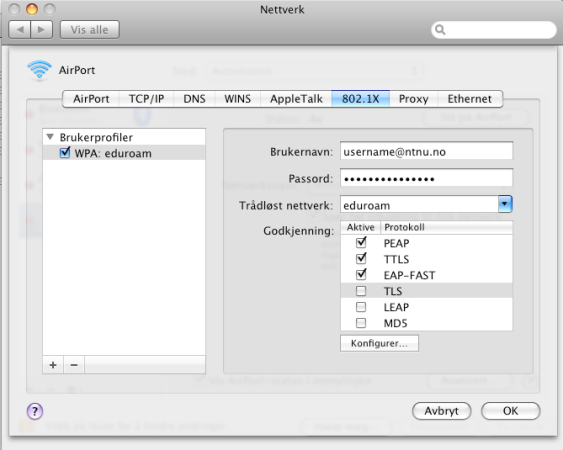Select the LEAP protocol name
Viewport: 563px width, 450px height.
click(x=396, y=307)
